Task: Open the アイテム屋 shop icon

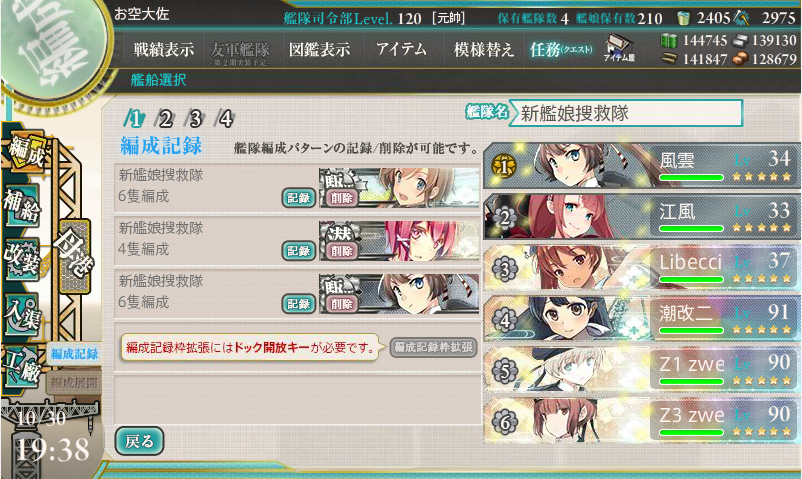Action: click(x=618, y=49)
